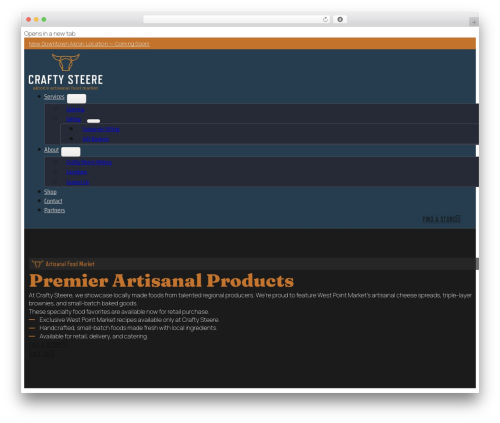Screen dimensions: 500x423
Task: Toggle the Gifting submenu button
Action: point(93,121)
